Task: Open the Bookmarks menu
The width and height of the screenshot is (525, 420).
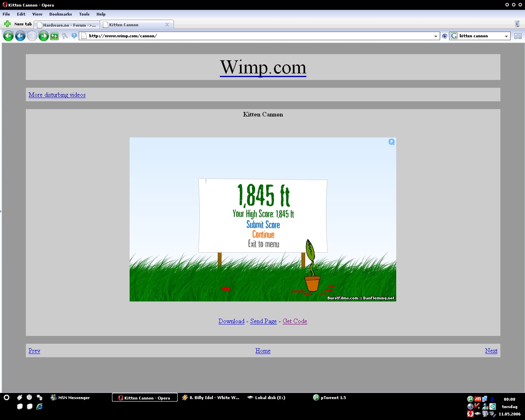Action: (x=60, y=14)
